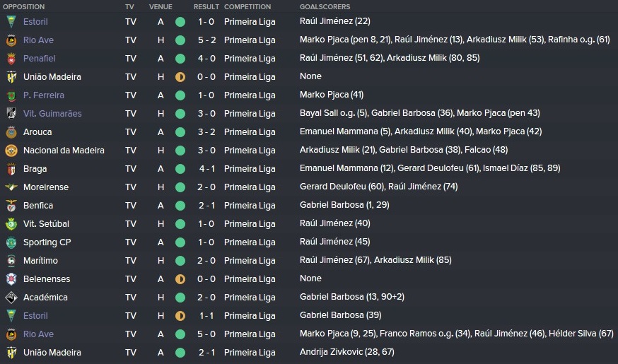Click green win indicator for Benfica match
The height and width of the screenshot is (364, 618).
click(180, 206)
